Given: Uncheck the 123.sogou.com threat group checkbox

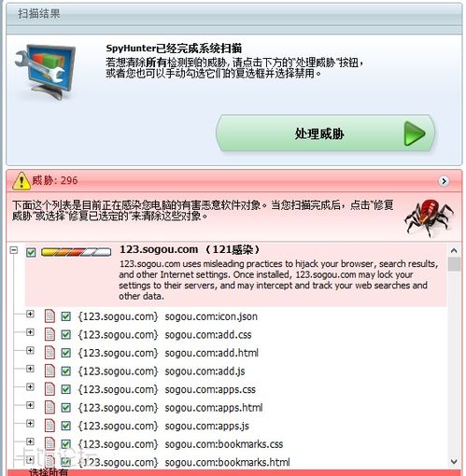Looking at the screenshot, I should 31,252.
